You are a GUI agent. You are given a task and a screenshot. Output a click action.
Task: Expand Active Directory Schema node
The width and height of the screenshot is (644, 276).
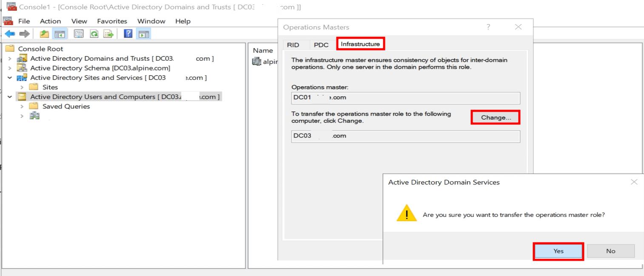(10, 68)
